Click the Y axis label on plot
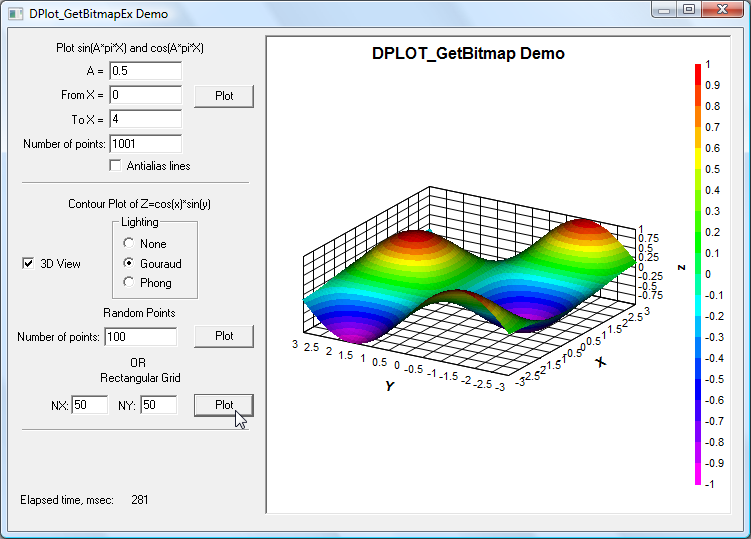 coord(389,386)
